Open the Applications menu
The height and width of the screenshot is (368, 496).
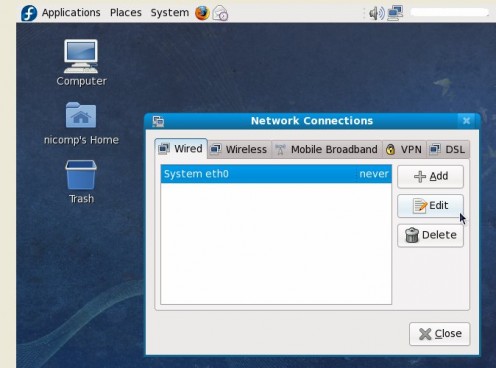71,13
